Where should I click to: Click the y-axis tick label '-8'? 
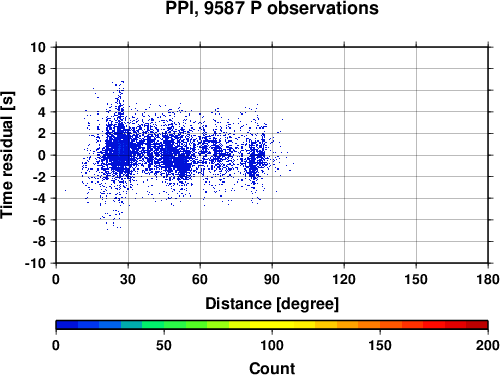(x=40, y=242)
